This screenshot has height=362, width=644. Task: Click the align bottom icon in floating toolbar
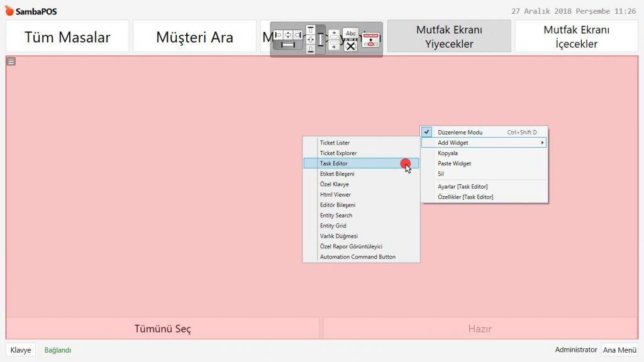point(310,50)
